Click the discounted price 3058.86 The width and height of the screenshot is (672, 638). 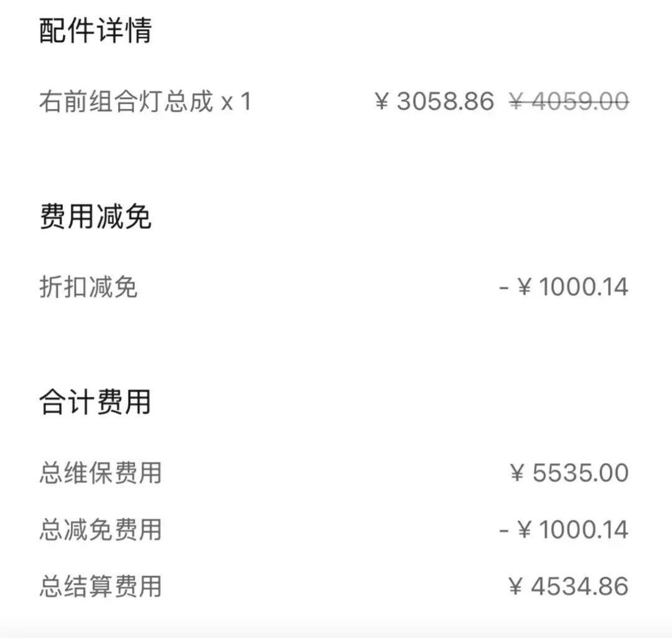pyautogui.click(x=446, y=101)
